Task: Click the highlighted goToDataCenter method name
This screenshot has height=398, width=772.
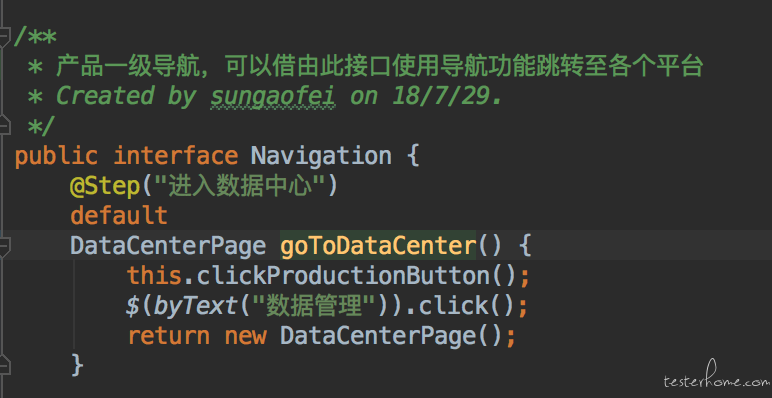Action: pos(378,245)
